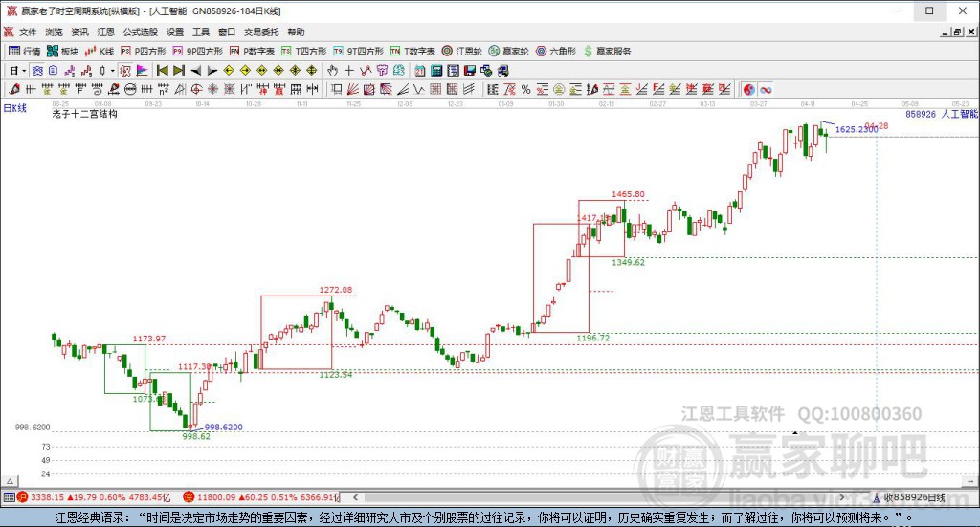Open the calendar 21 icon
Screen dimensions: 980x527
pyautogui.click(x=419, y=71)
